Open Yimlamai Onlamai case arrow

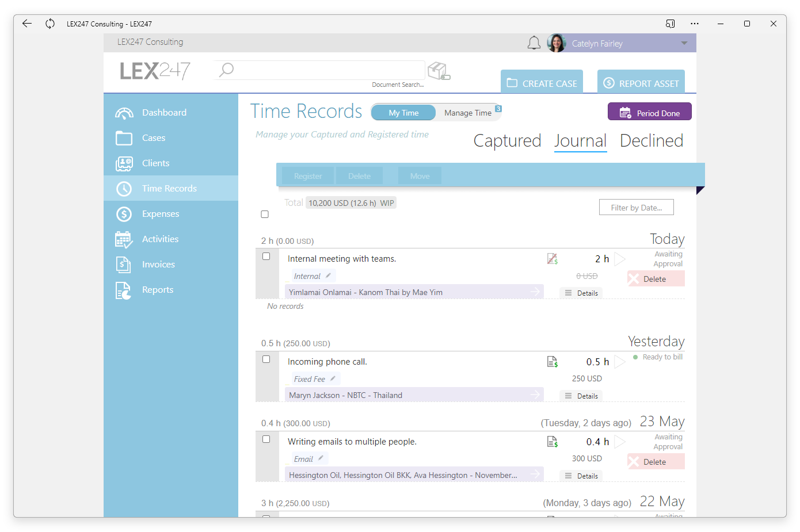[x=535, y=292]
